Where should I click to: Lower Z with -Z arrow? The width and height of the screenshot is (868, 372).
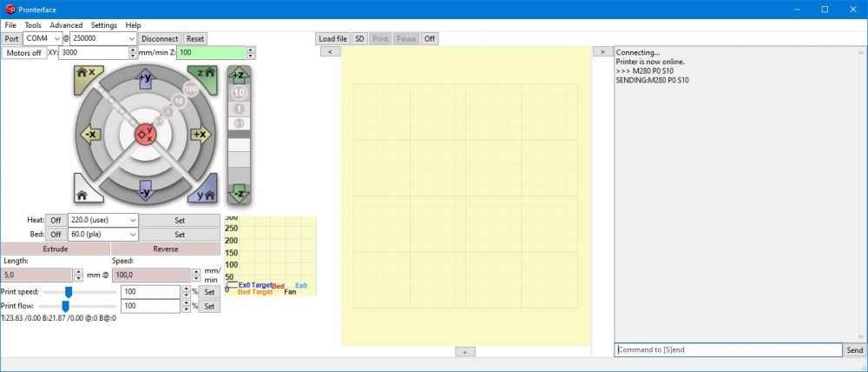240,193
